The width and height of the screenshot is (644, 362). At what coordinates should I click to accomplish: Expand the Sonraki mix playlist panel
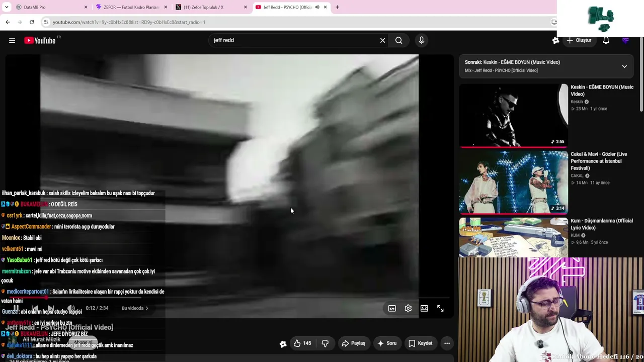pyautogui.click(x=624, y=66)
